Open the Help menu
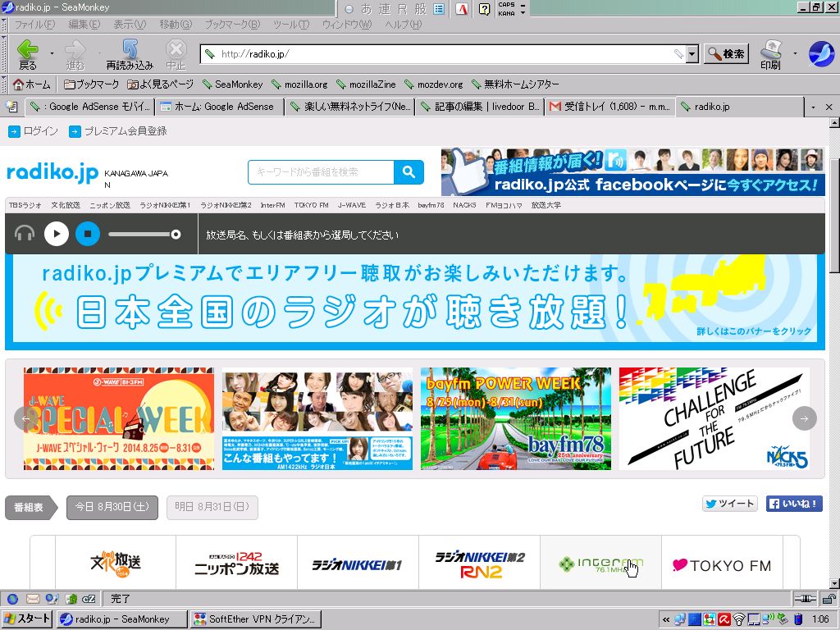 [x=403, y=24]
